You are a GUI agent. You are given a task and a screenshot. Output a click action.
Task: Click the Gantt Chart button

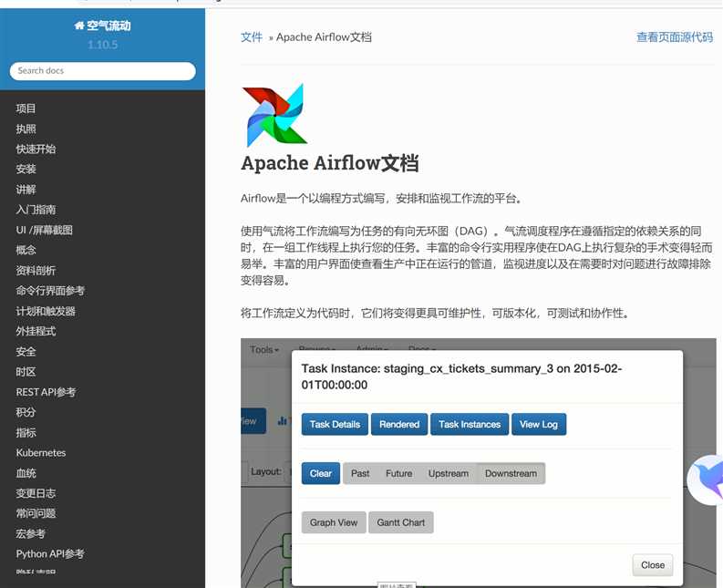[x=400, y=522]
